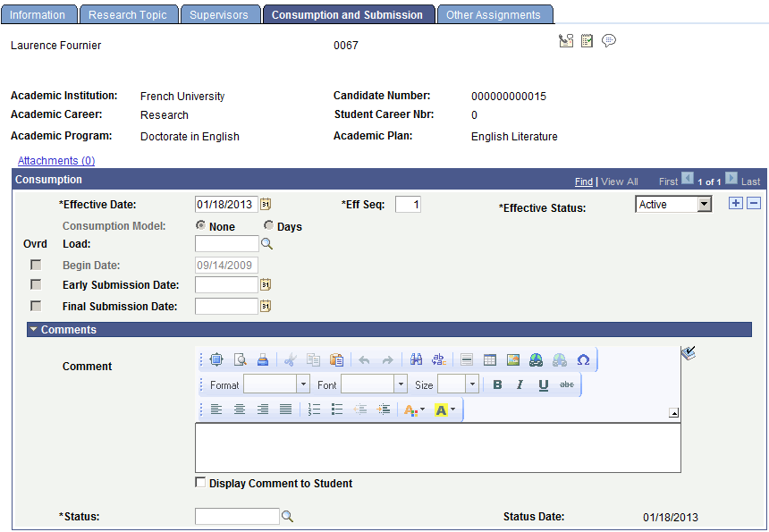Enable Display Comment to Student
769x532 pixels.
pyautogui.click(x=200, y=483)
